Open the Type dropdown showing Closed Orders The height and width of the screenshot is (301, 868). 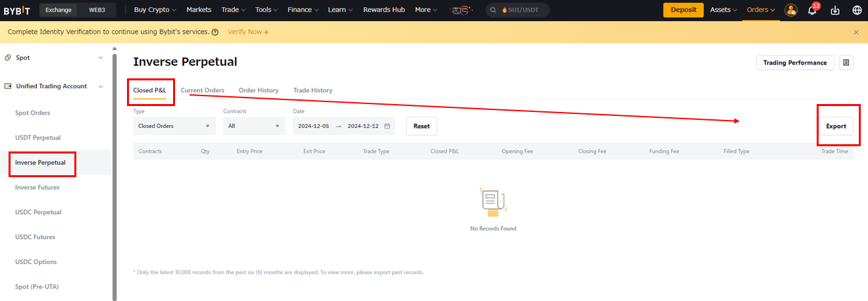174,126
